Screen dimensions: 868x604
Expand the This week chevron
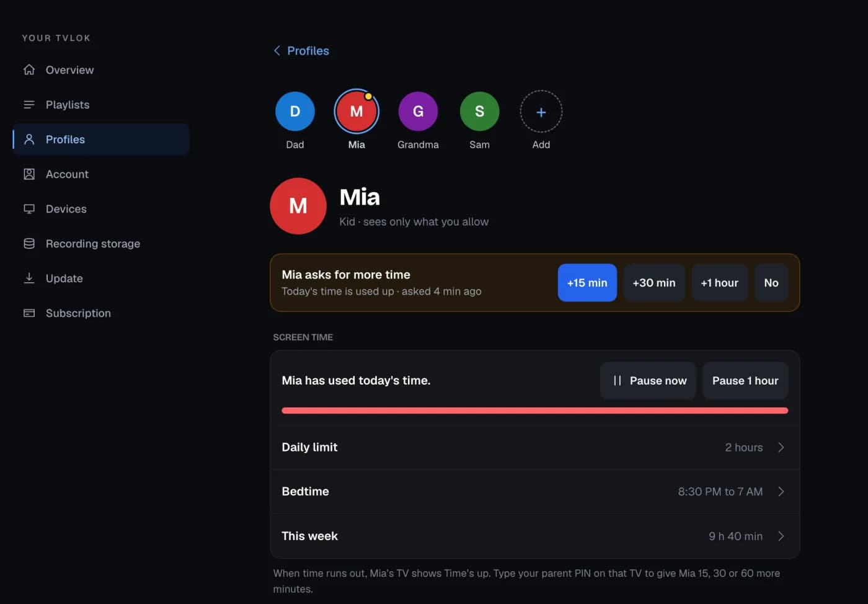point(781,536)
